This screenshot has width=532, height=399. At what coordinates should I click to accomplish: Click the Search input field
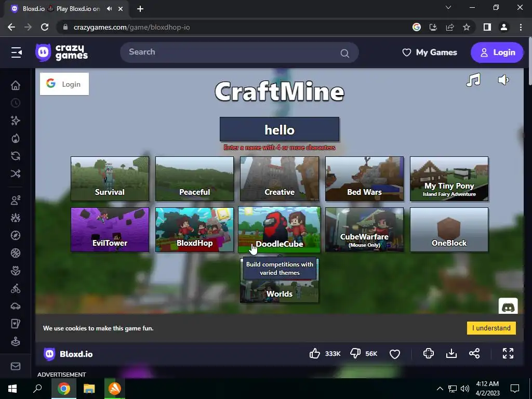pos(239,52)
